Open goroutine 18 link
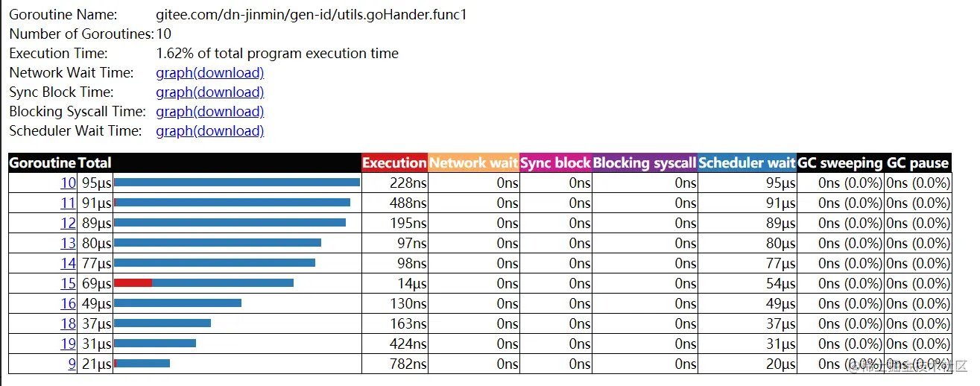Image resolution: width=980 pixels, height=386 pixels. [68, 323]
